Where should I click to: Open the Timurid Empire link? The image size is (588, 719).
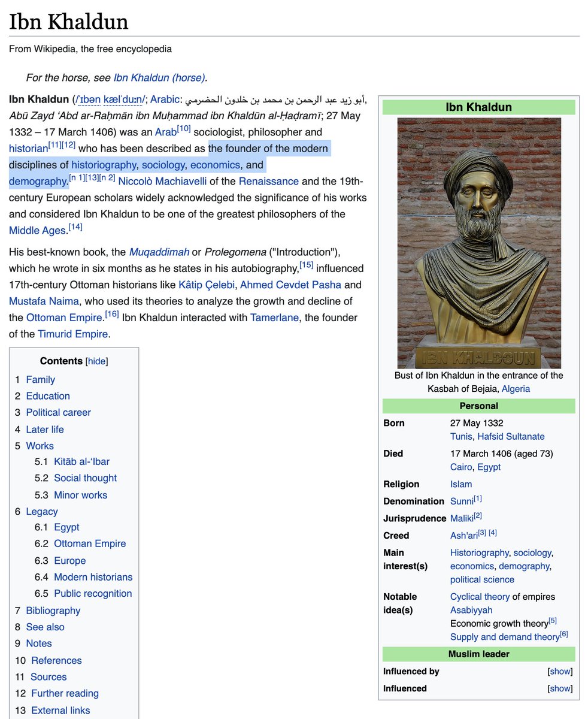73,334
